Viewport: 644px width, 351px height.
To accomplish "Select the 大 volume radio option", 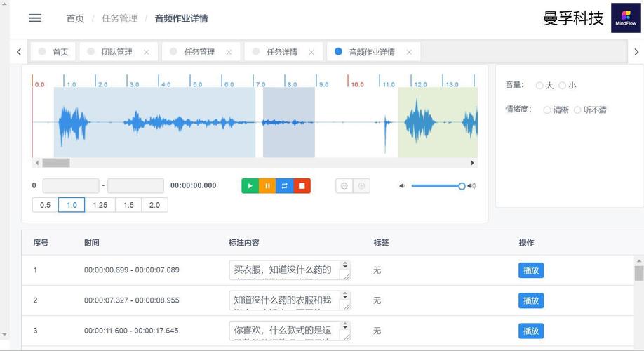I will [539, 86].
